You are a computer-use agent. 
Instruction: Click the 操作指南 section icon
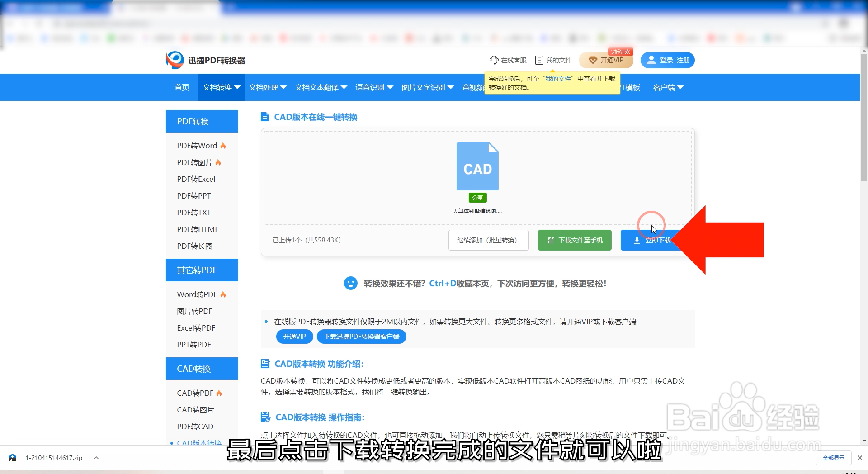point(265,417)
